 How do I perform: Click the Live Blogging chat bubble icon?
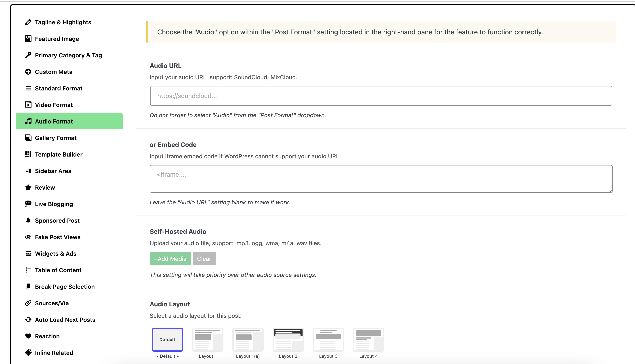pos(28,204)
